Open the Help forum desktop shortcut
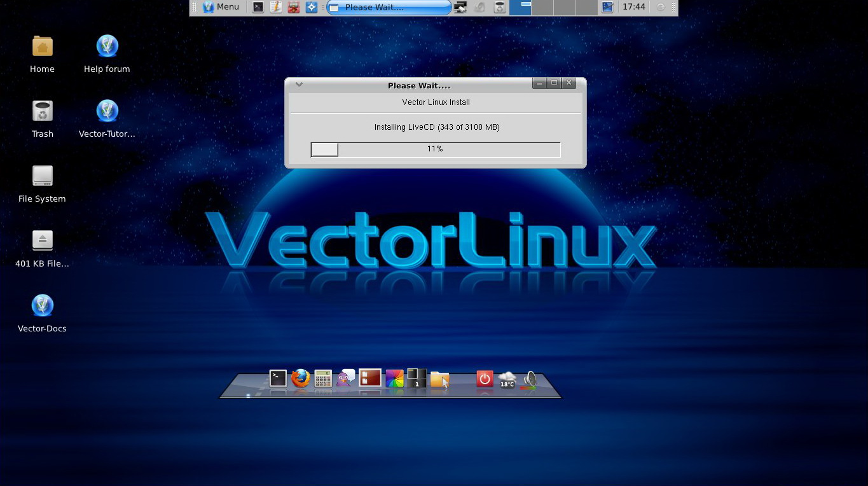 pyautogui.click(x=107, y=53)
